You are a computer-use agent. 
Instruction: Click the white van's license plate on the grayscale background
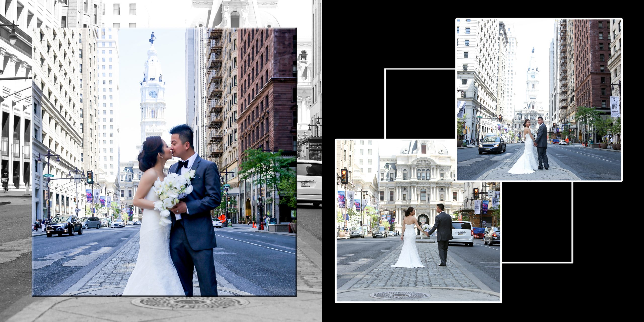(x=305, y=184)
